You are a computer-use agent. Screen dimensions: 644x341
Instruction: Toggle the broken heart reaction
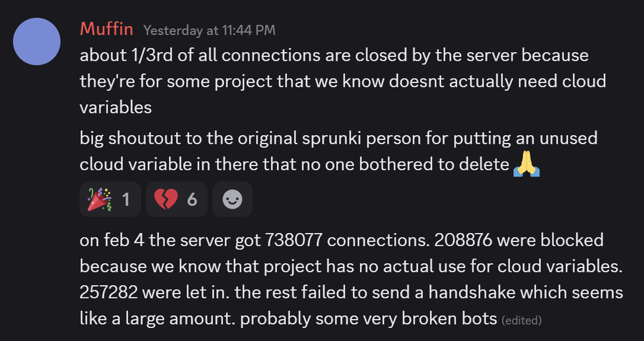pyautogui.click(x=176, y=199)
